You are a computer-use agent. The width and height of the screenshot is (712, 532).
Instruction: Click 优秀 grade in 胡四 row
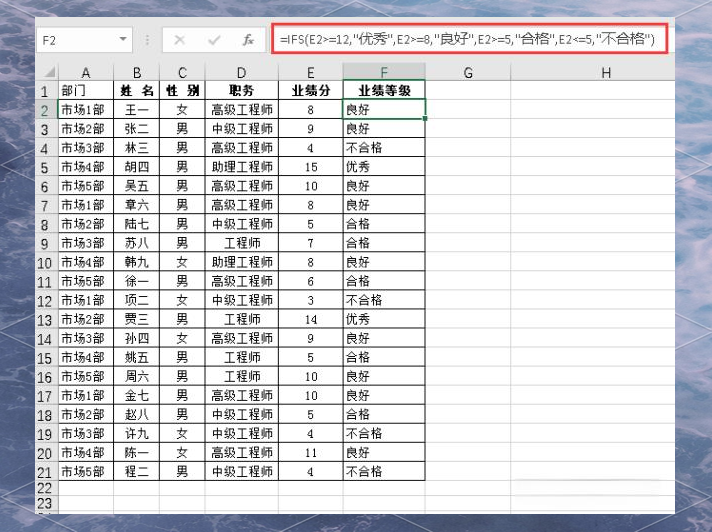[384, 167]
